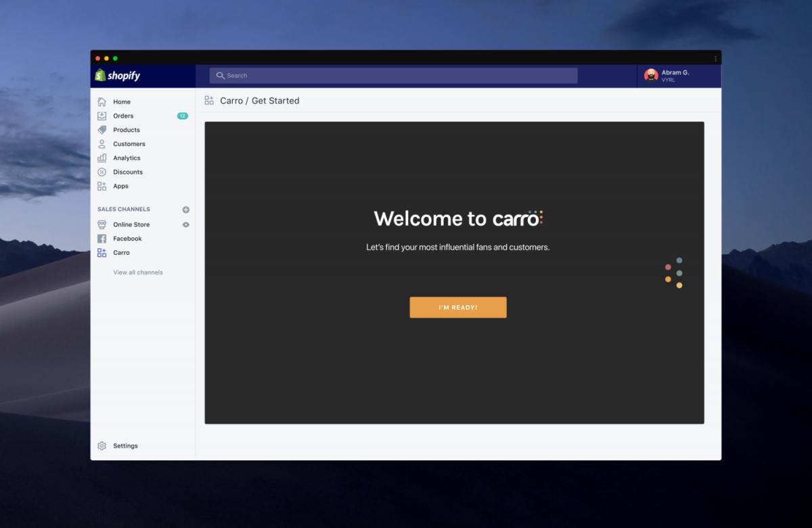Open the Online Store menu item
The height and width of the screenshot is (528, 812).
(x=131, y=224)
